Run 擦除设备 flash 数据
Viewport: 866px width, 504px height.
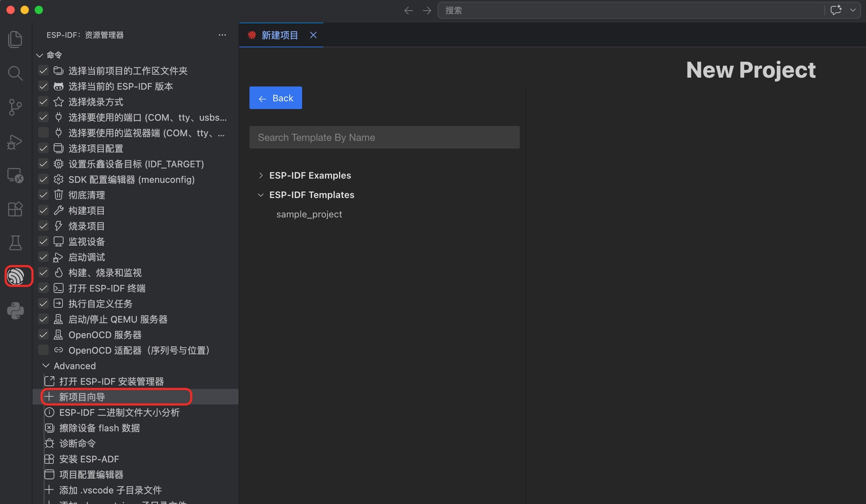[x=100, y=428]
